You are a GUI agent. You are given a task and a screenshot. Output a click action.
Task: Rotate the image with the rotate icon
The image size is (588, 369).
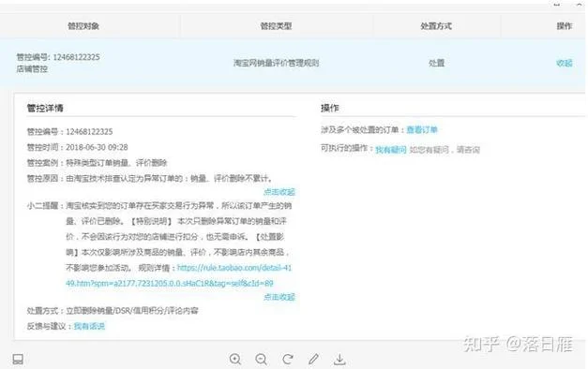(x=288, y=359)
